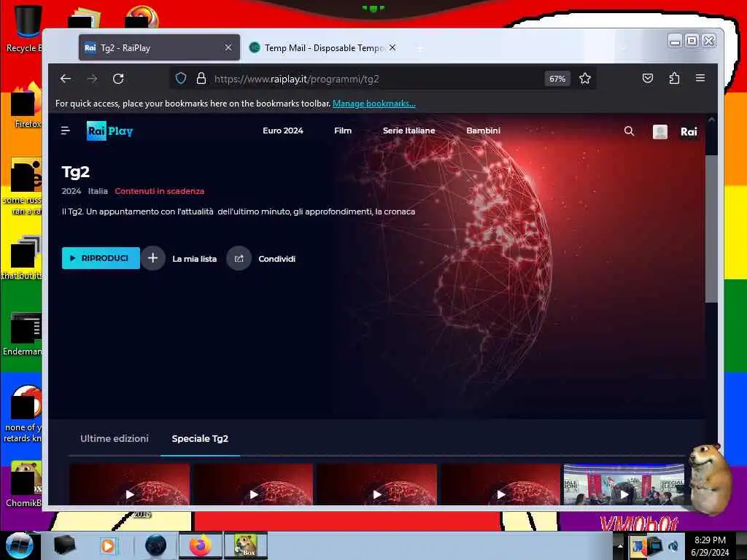
Task: Open the Film section
Action: point(343,131)
